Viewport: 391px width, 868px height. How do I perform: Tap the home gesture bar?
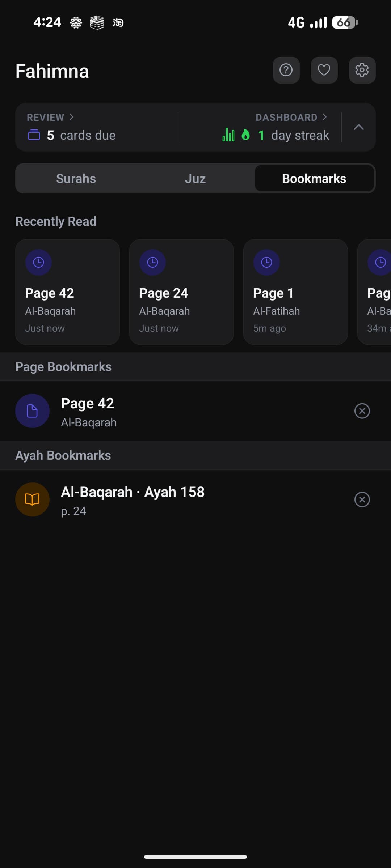pyautogui.click(x=195, y=856)
